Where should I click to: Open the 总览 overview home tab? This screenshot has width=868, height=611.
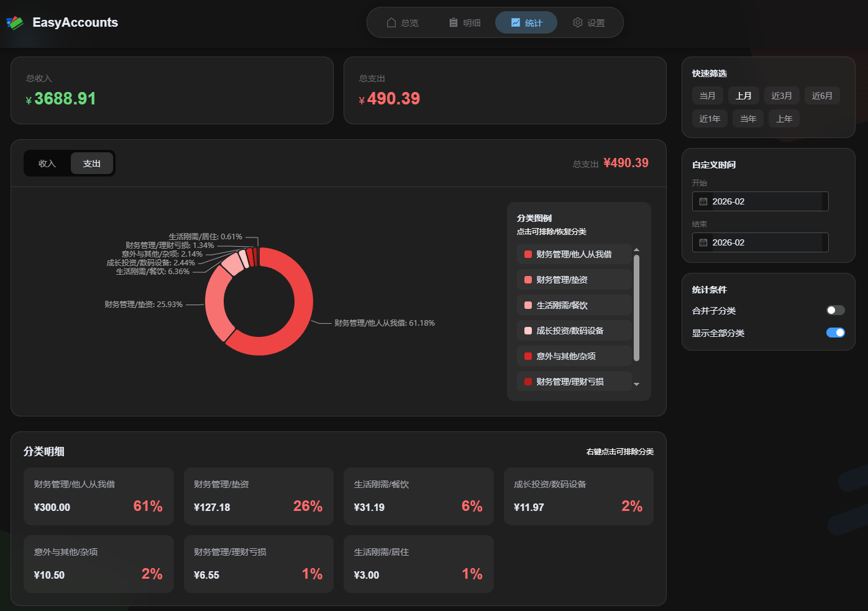(402, 23)
